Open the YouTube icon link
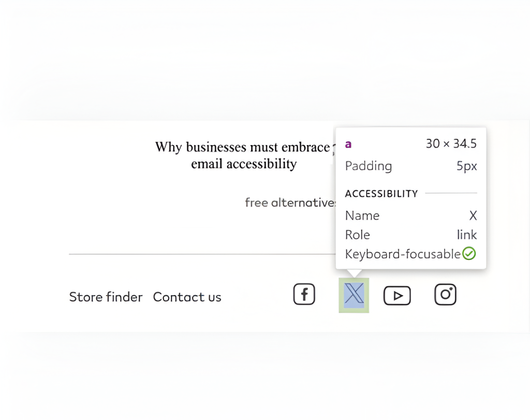Screen dimensions: 530x420 pos(397,296)
